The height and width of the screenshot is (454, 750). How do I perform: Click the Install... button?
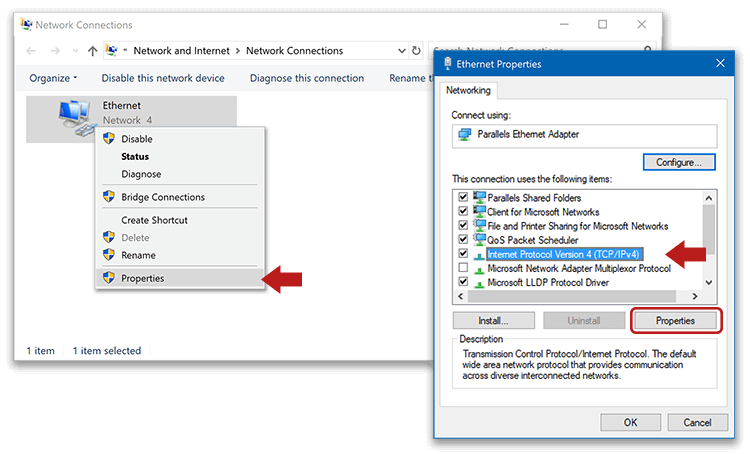coord(494,321)
